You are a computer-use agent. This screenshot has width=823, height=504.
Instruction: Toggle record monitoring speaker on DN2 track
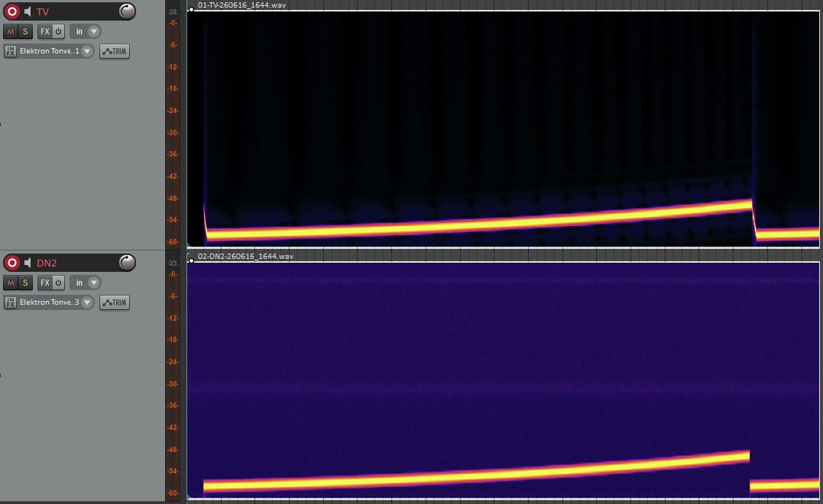pos(28,262)
